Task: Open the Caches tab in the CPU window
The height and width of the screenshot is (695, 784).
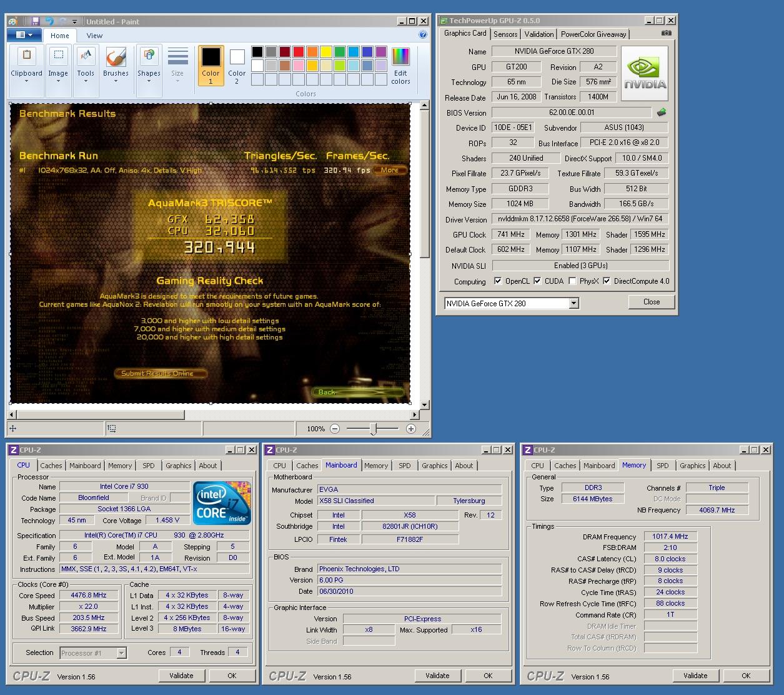Action: (51, 466)
